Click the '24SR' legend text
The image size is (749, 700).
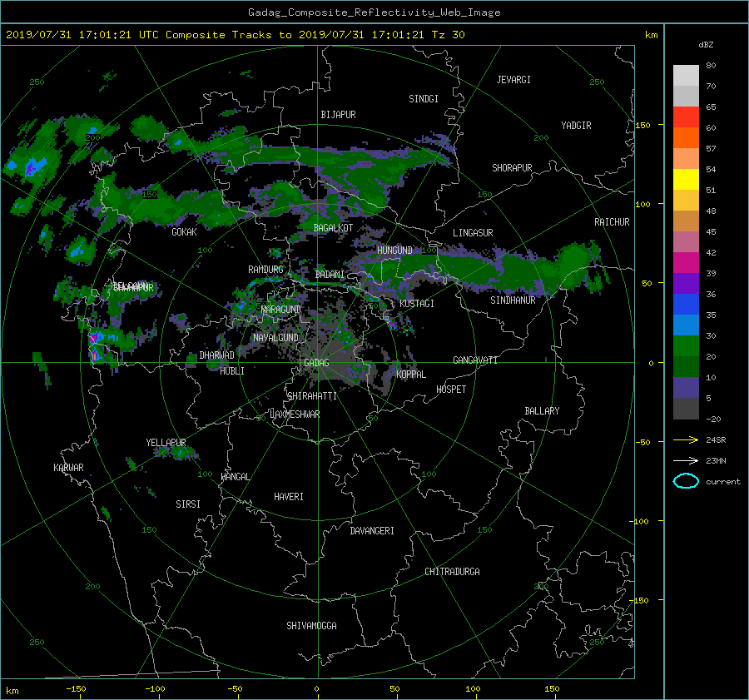pyautogui.click(x=716, y=439)
